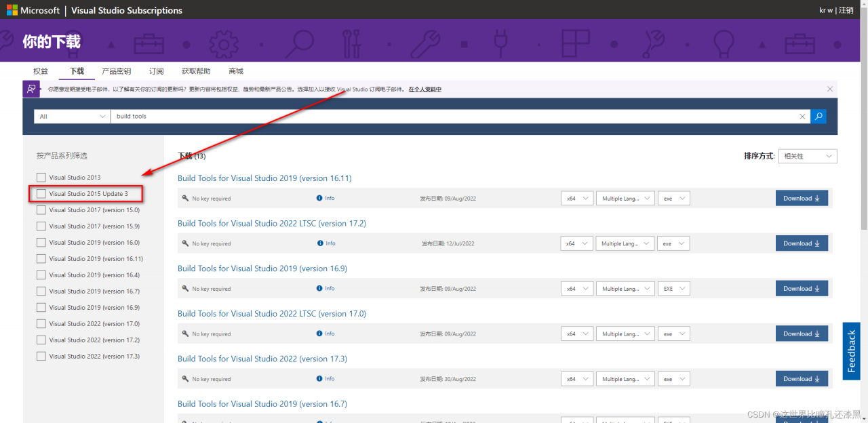Screen dimensions: 868x423
Task: Check Visual Studio 2022 (version 17.0) filter
Action: (x=41, y=324)
